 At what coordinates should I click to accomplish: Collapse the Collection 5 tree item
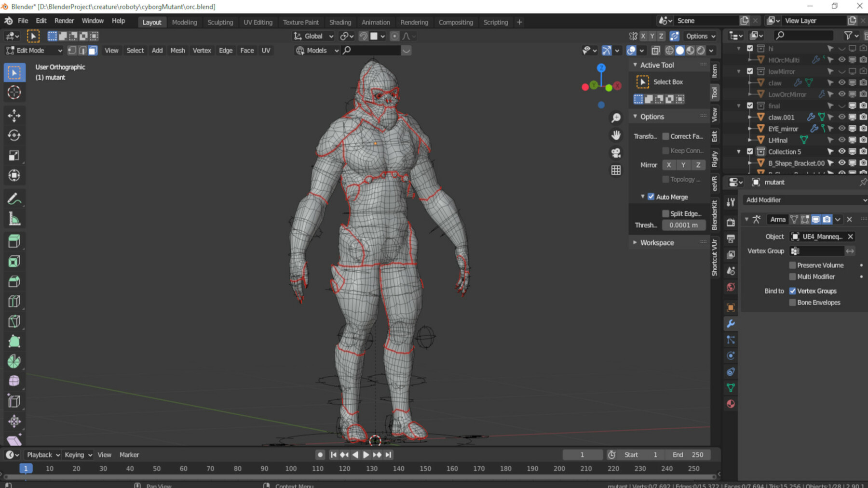pyautogui.click(x=739, y=151)
